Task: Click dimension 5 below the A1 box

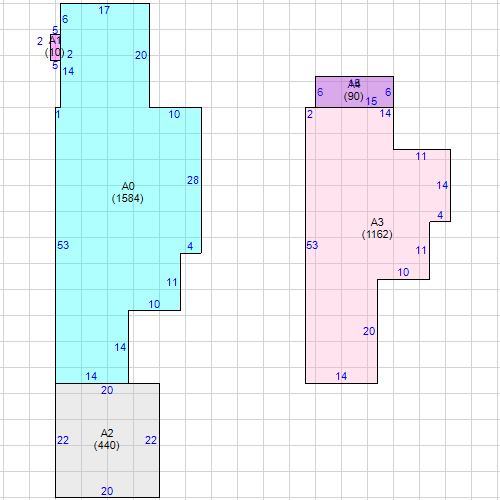Action: coord(55,65)
